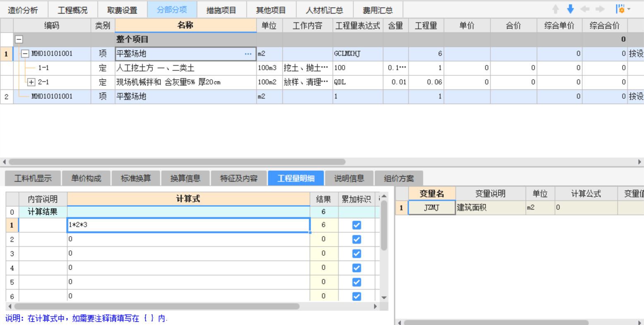Collapse the 整个项目 root node

pyautogui.click(x=19, y=40)
